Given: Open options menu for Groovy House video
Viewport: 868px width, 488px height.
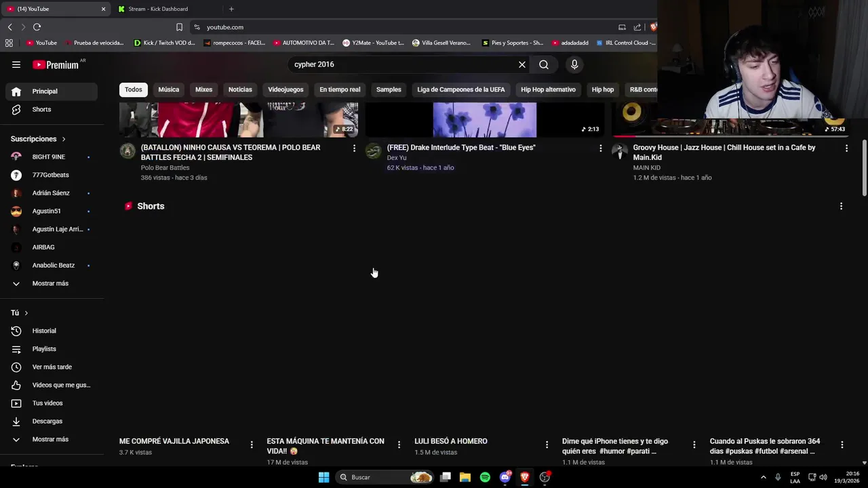Looking at the screenshot, I should [846, 148].
